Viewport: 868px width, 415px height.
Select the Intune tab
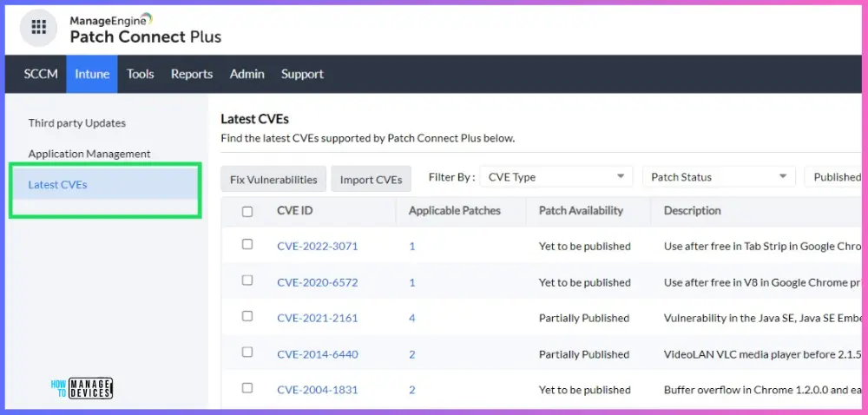tap(92, 74)
